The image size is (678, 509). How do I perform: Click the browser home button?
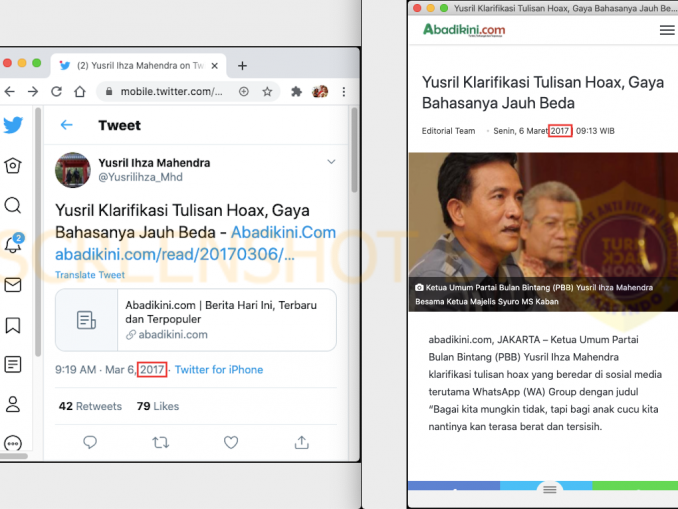(80, 91)
